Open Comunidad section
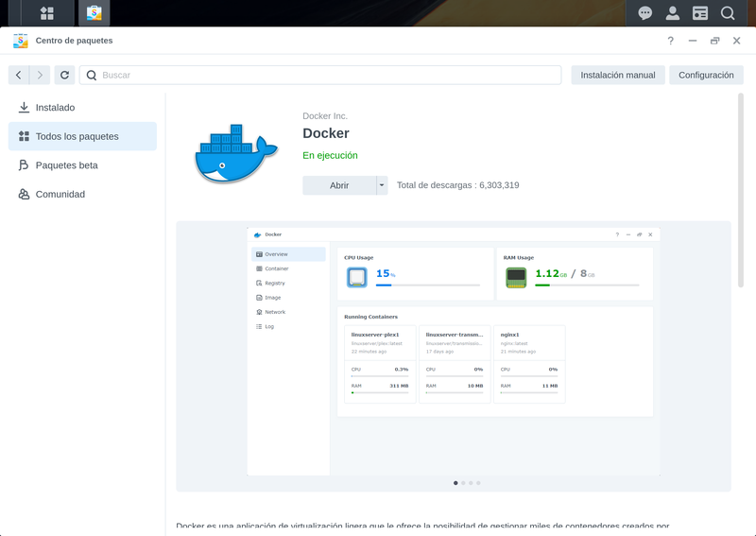756x536 pixels. [x=82, y=194]
